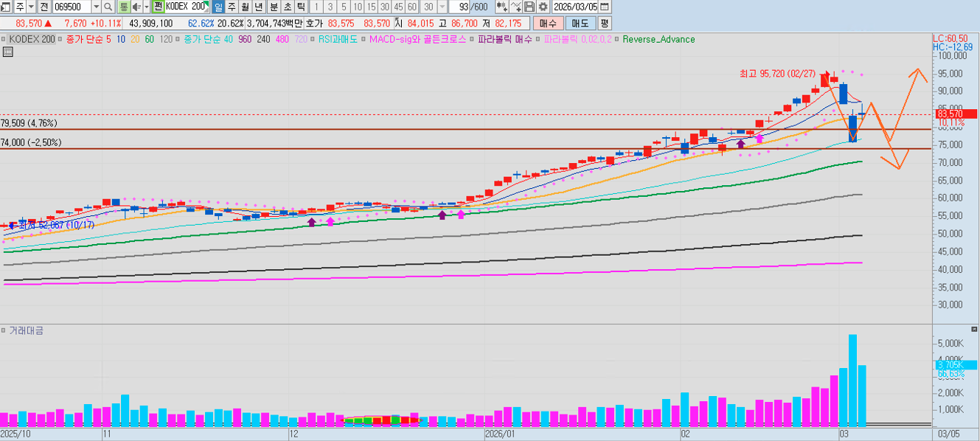Select the 5 interval button
980x441 pixels.
(344, 7)
